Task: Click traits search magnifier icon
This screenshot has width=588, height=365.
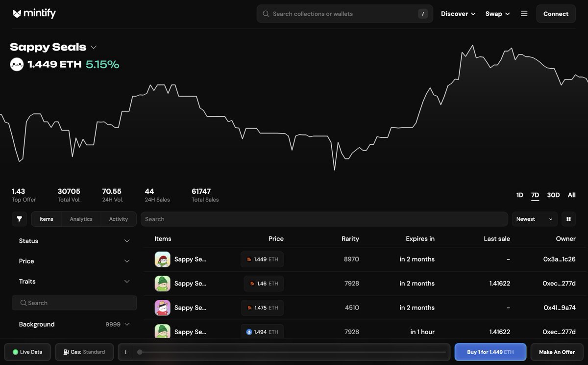Action: pos(23,303)
